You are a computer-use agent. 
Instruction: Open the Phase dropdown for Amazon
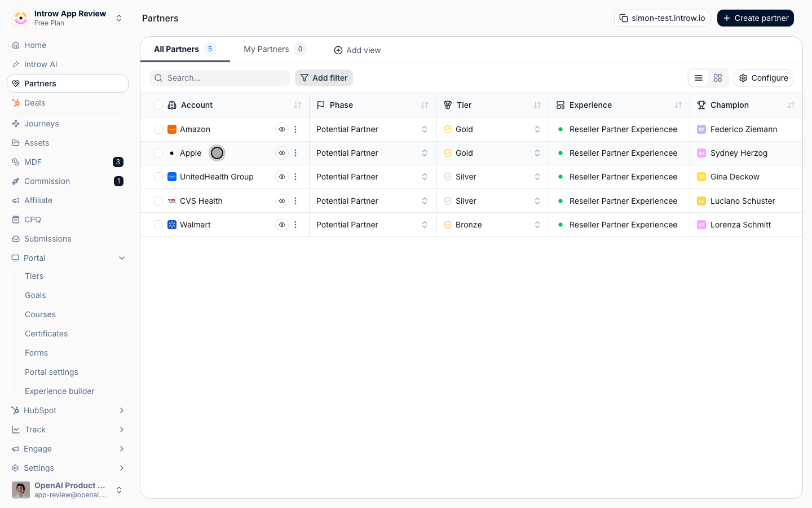(373, 129)
